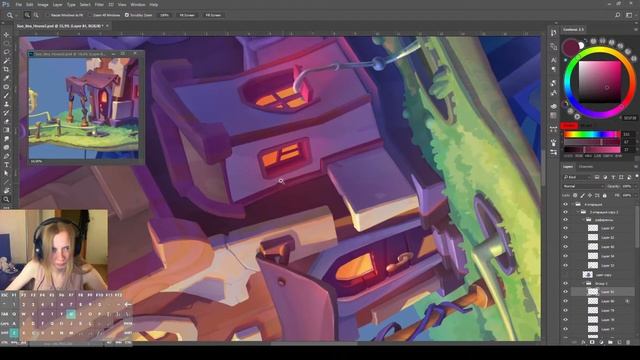
Task: Select the Path Selection tool
Action: point(6,173)
